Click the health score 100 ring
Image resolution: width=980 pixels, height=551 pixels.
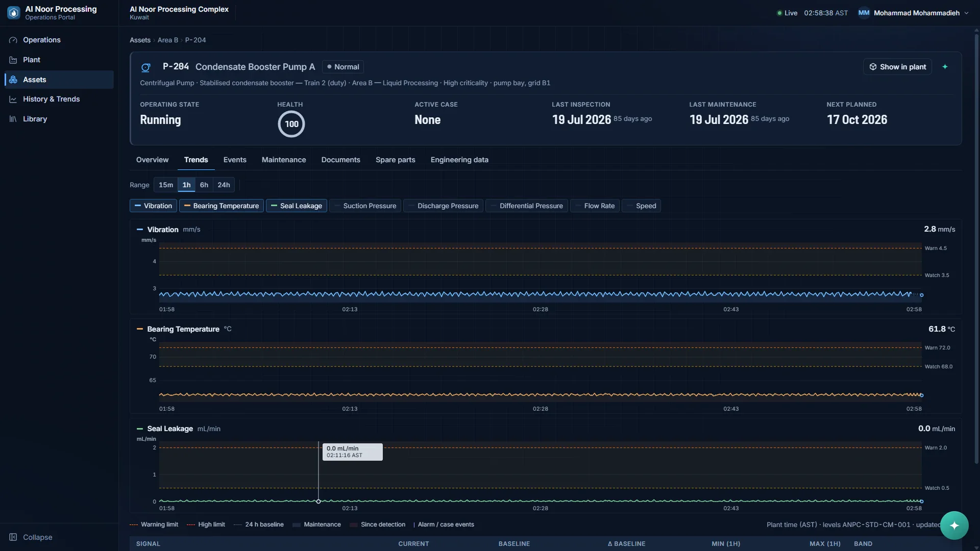(291, 124)
